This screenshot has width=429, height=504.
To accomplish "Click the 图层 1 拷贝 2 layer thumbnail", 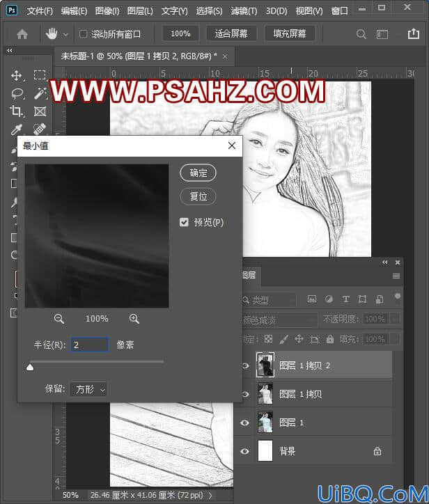I will (x=265, y=365).
